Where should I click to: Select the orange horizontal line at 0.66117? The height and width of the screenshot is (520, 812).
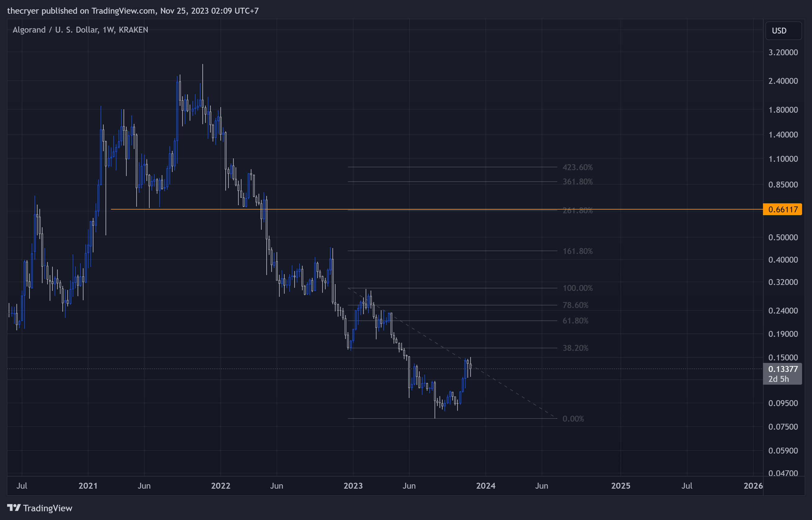(436, 209)
